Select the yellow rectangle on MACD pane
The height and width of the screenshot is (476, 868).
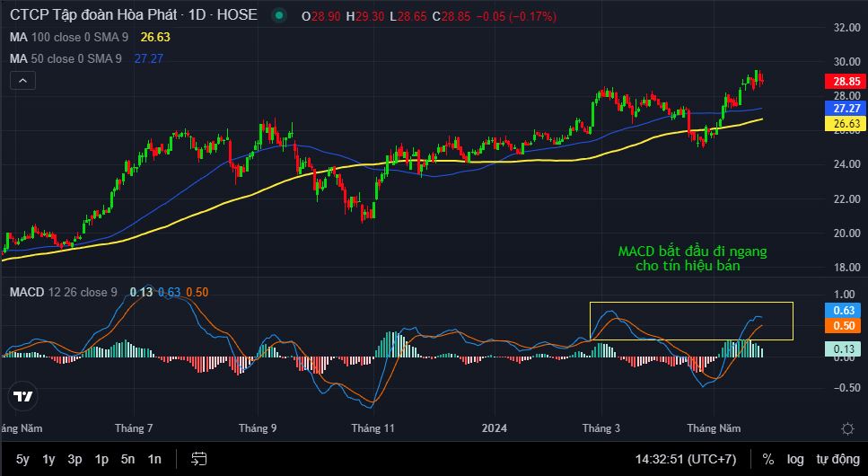pyautogui.click(x=691, y=304)
